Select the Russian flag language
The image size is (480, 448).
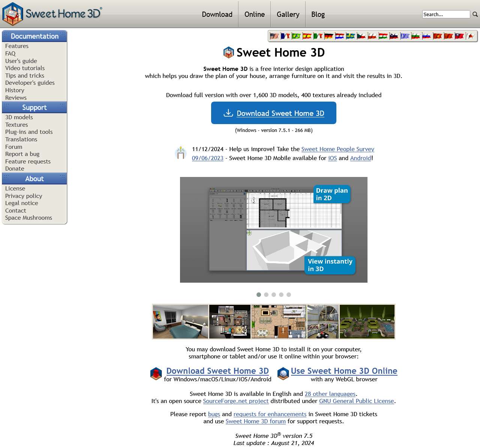[x=427, y=36]
